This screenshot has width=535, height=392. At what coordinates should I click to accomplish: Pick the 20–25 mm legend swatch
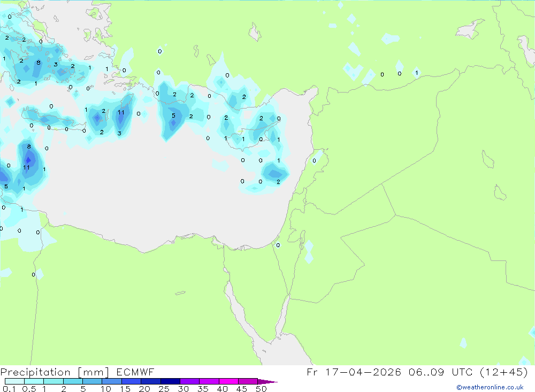coord(151,381)
